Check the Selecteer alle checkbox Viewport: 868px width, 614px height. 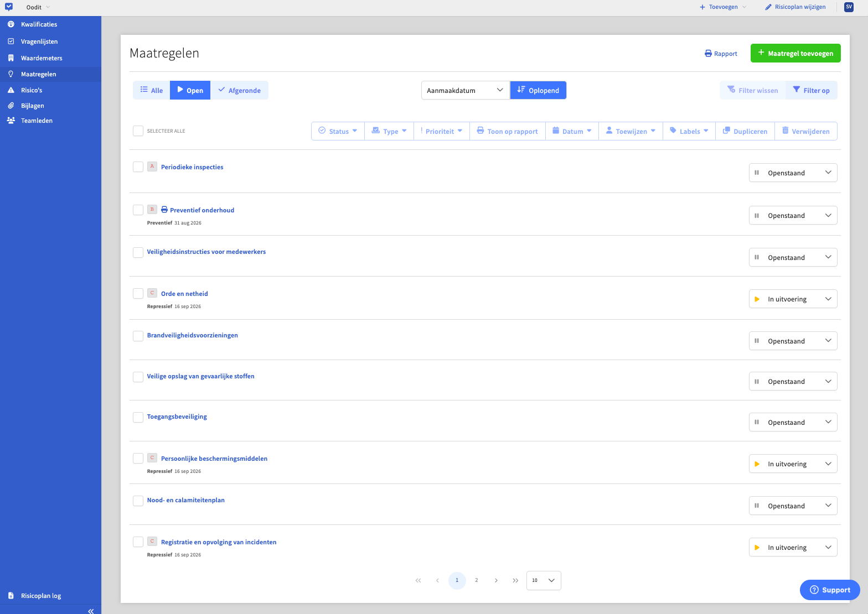click(x=138, y=131)
